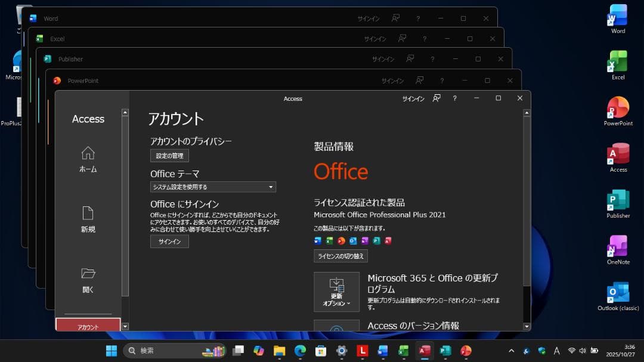Image resolution: width=644 pixels, height=362 pixels.
Task: Open the Office テーマ dropdown
Action: click(x=213, y=187)
